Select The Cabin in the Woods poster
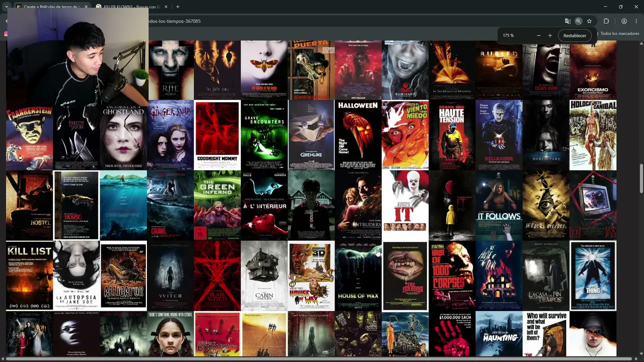This screenshot has height=362, width=644. pyautogui.click(x=264, y=276)
